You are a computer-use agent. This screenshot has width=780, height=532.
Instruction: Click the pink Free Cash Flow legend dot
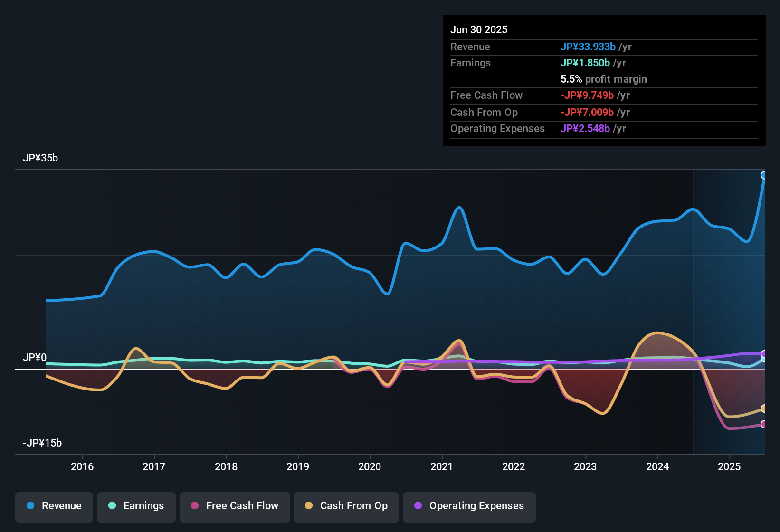(x=194, y=506)
